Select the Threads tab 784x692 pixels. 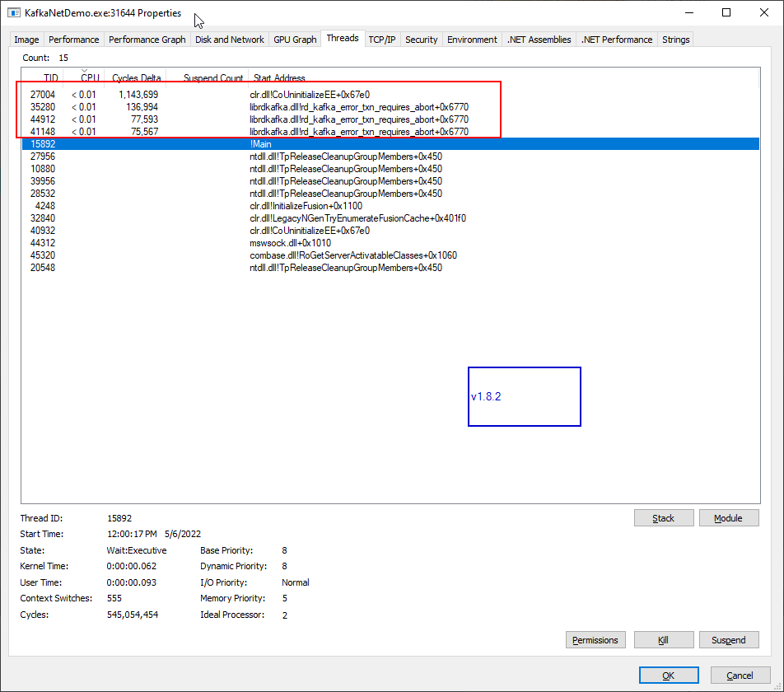pos(343,38)
